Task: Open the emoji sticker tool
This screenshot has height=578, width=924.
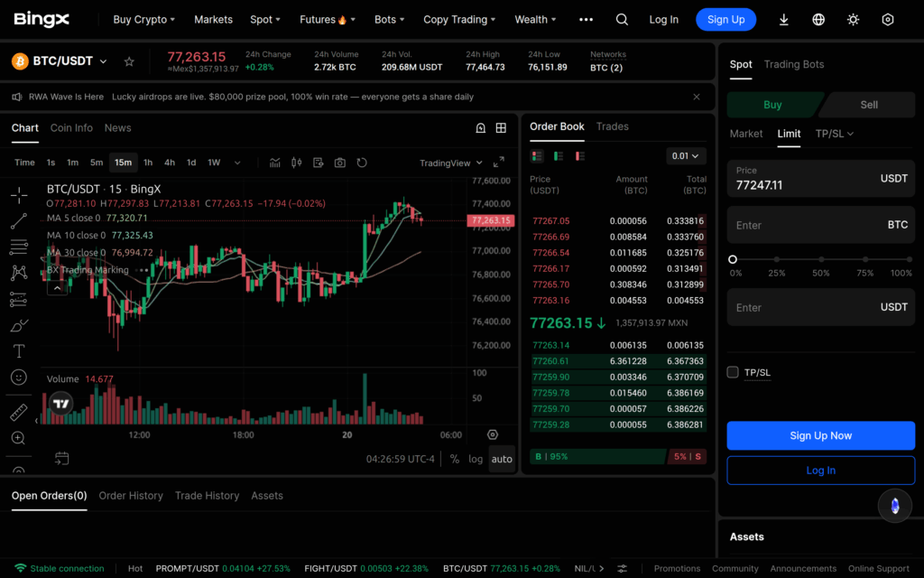Action: tap(19, 378)
